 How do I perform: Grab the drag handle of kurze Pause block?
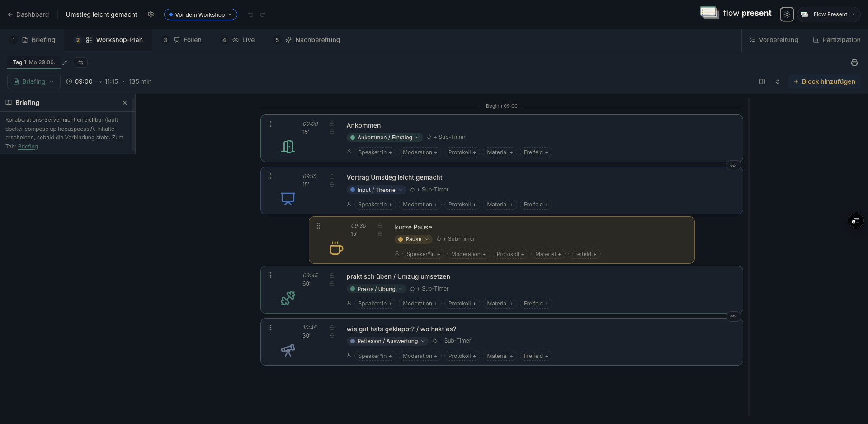[x=318, y=226]
